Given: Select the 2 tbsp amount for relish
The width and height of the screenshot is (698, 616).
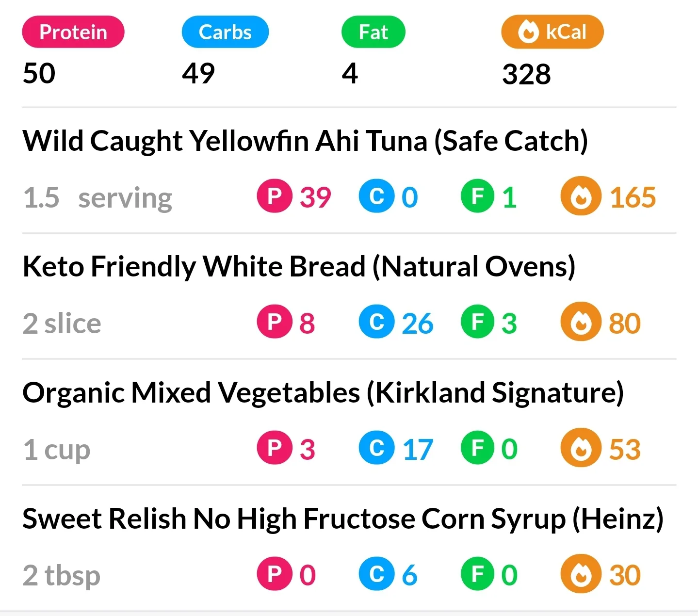Looking at the screenshot, I should pos(62,575).
